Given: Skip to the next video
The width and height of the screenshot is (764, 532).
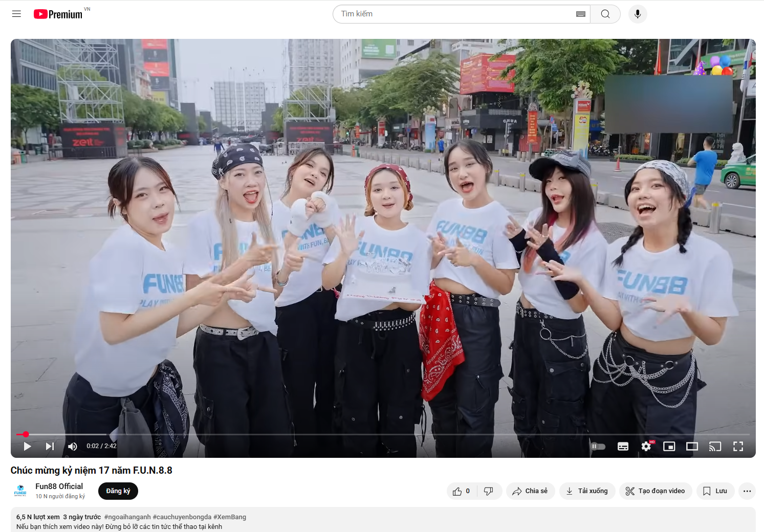Looking at the screenshot, I should click(50, 446).
